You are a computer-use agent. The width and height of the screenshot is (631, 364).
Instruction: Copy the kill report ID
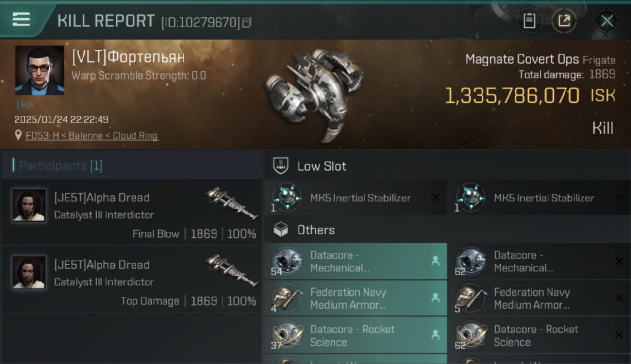(247, 22)
